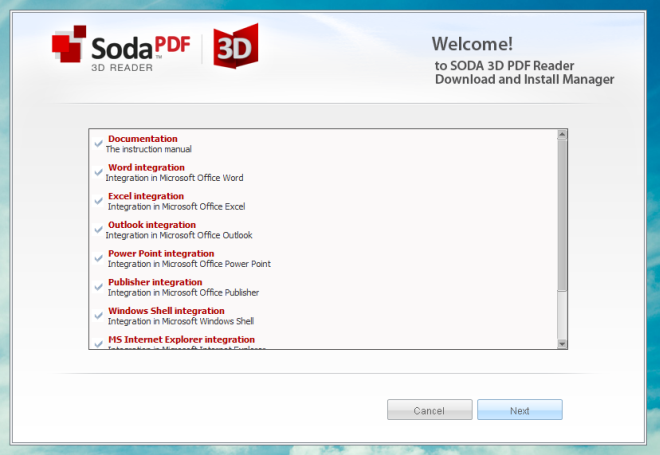
Task: Cancel the installation
Action: coord(429,410)
